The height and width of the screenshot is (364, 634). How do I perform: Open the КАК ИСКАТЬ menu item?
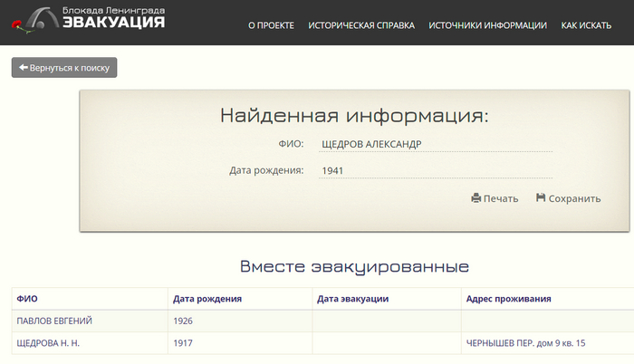(586, 25)
